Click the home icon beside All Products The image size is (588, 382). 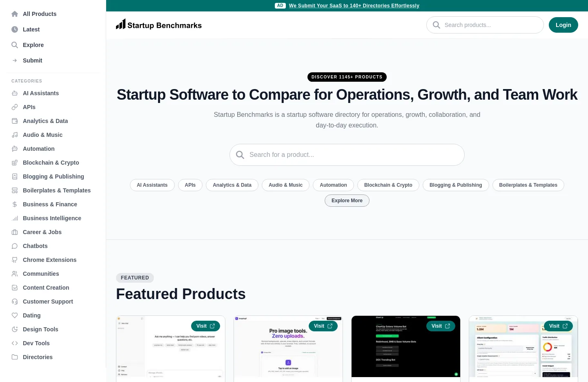tap(15, 14)
